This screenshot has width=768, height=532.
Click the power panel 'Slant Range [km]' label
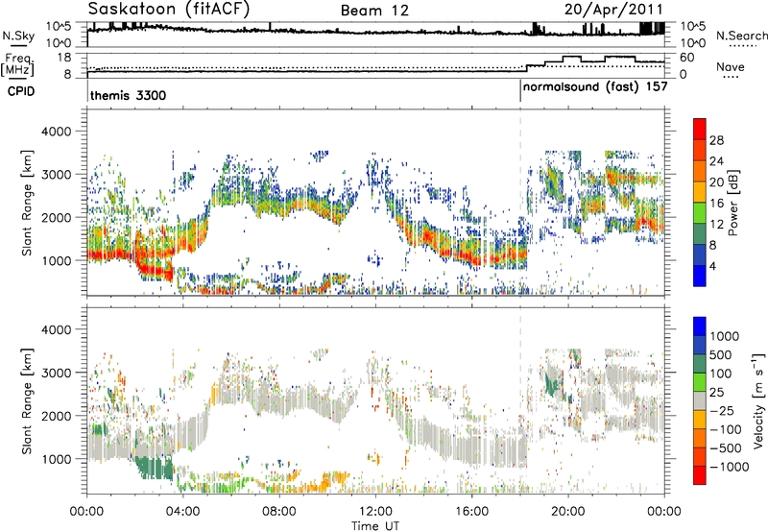pyautogui.click(x=27, y=203)
